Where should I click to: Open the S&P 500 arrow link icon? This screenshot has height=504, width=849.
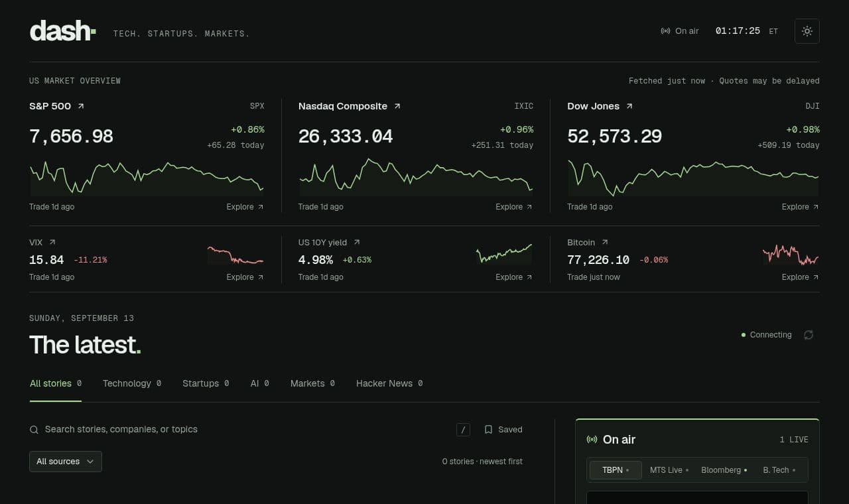81,106
